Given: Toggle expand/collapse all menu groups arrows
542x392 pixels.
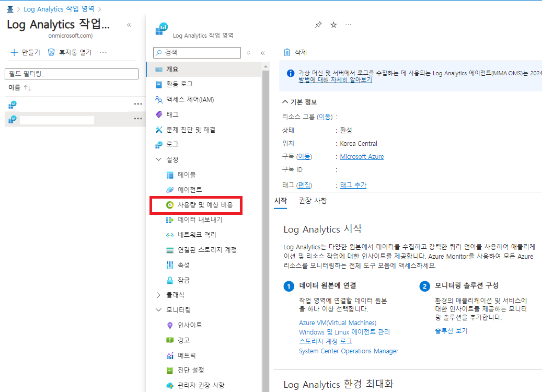Looking at the screenshot, I should point(249,53).
